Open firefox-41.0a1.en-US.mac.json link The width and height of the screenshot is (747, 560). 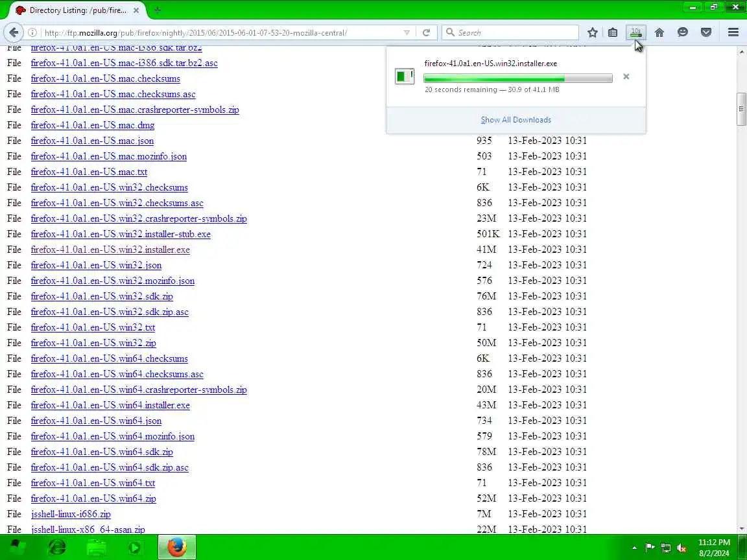tap(93, 141)
